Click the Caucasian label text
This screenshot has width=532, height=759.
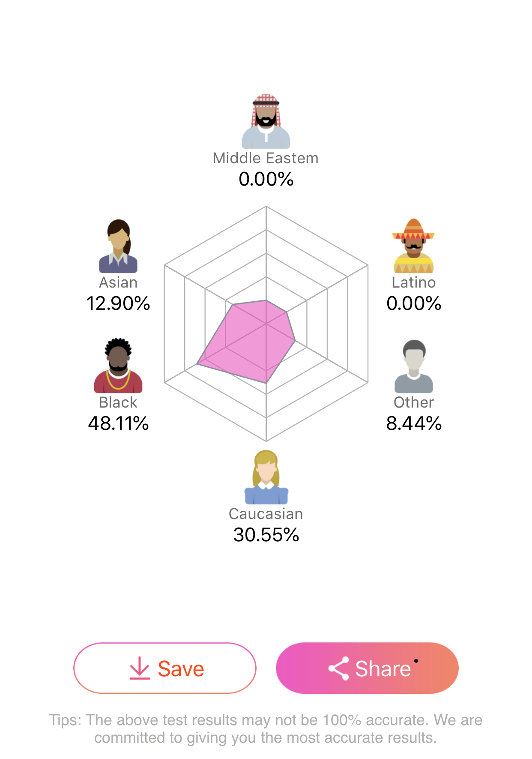click(266, 514)
